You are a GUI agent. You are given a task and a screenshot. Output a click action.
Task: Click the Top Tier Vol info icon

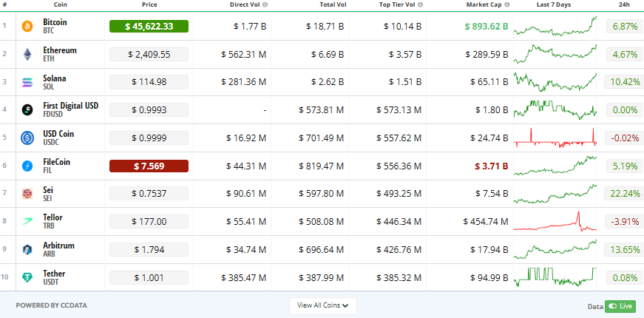click(x=421, y=5)
